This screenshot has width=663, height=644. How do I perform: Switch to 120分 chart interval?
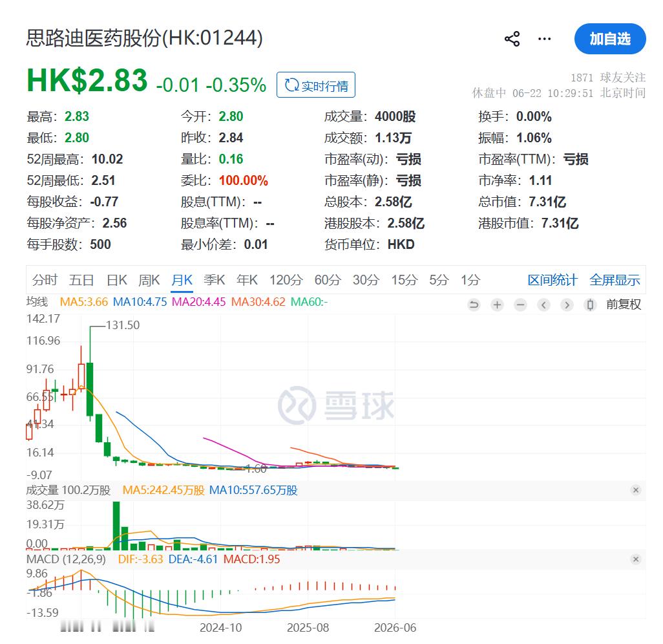tap(286, 280)
